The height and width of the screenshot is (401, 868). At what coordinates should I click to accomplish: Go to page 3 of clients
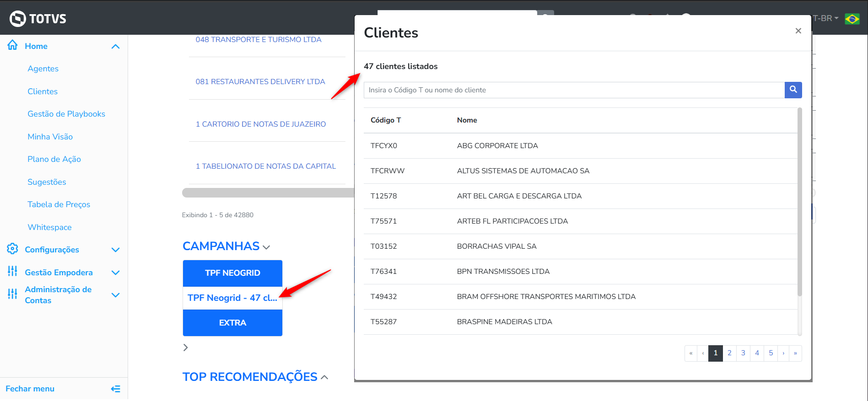(x=743, y=353)
